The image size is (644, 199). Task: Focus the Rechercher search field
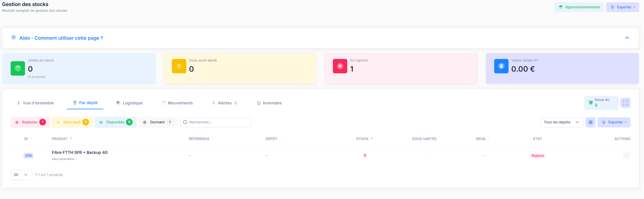point(216,122)
